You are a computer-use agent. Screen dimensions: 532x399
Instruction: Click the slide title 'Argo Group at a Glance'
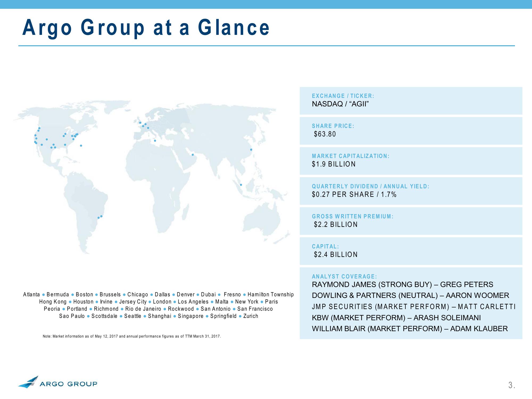click(146, 28)
